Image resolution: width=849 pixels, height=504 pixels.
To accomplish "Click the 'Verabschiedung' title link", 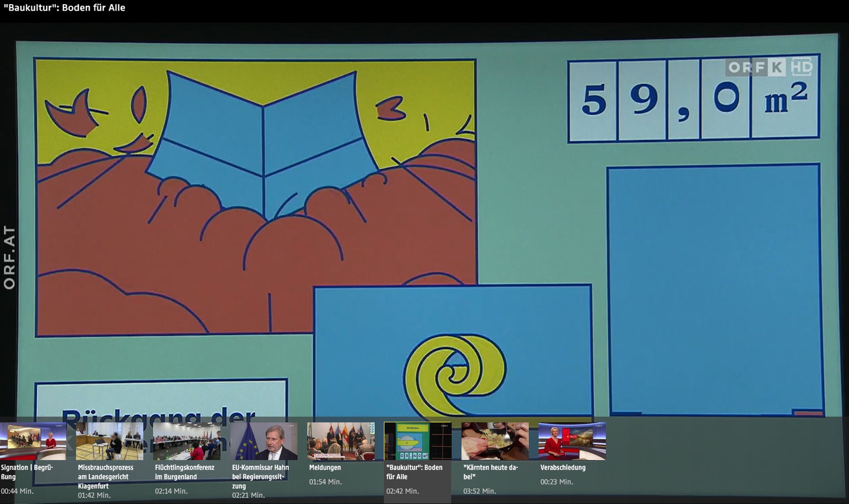I will [x=562, y=467].
